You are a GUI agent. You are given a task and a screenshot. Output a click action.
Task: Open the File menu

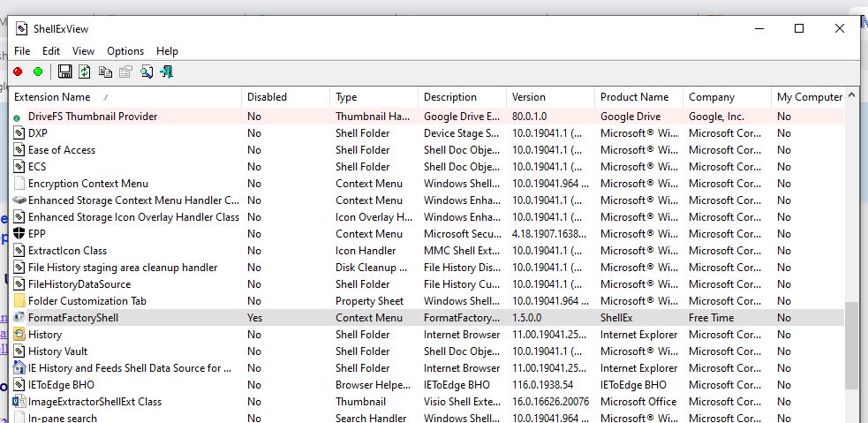pyautogui.click(x=22, y=51)
